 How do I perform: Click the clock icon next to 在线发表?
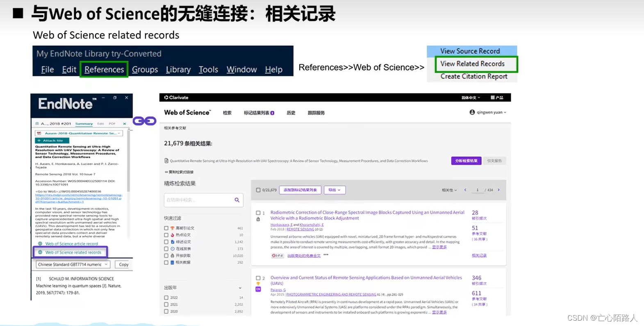(173, 249)
